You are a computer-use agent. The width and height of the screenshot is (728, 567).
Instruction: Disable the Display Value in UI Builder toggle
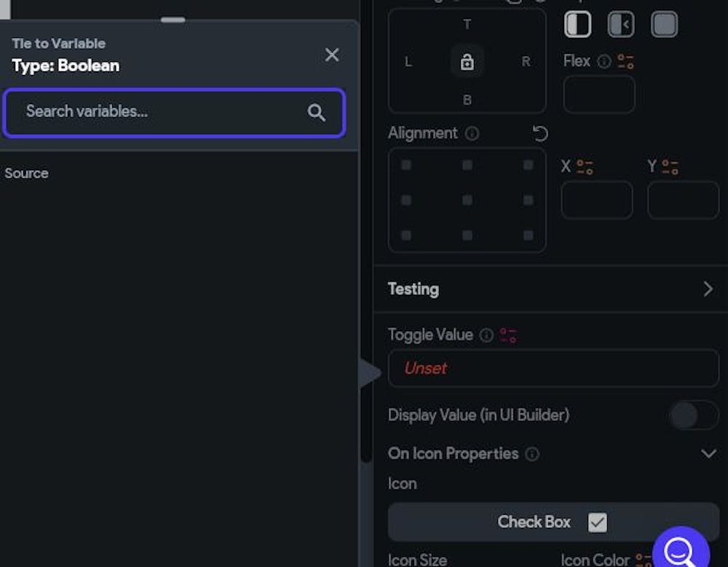(x=692, y=415)
